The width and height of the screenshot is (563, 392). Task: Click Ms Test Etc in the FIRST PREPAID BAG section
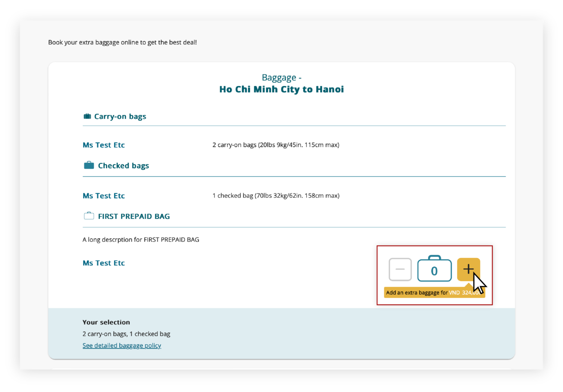coord(104,263)
